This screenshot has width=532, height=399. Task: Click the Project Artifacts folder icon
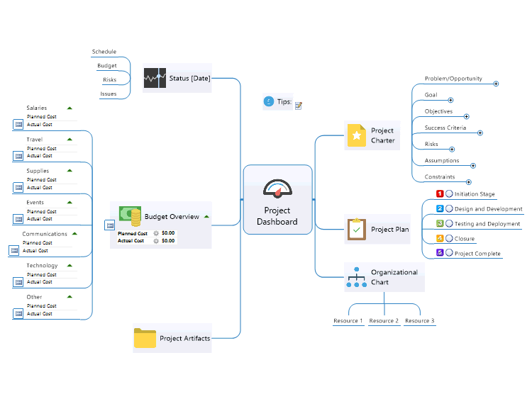tap(145, 338)
